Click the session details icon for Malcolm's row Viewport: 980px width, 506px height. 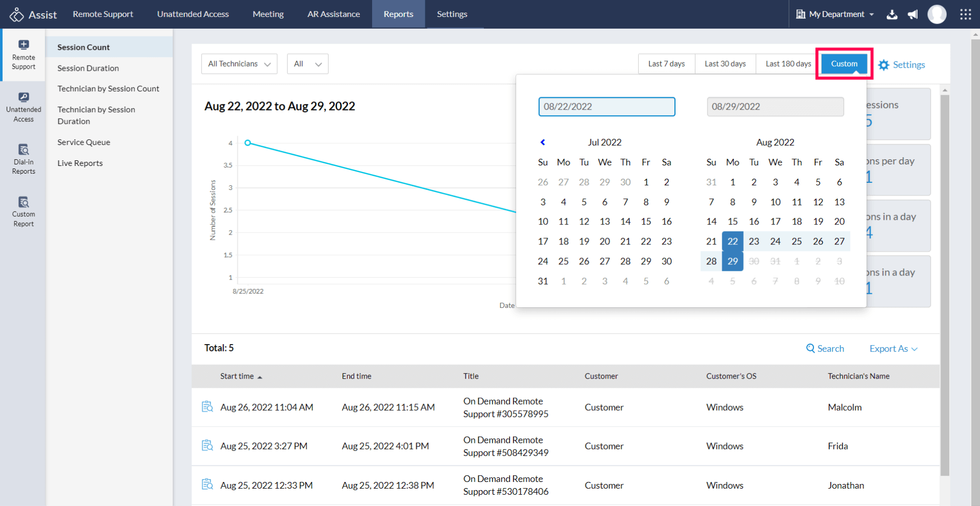pyautogui.click(x=207, y=407)
